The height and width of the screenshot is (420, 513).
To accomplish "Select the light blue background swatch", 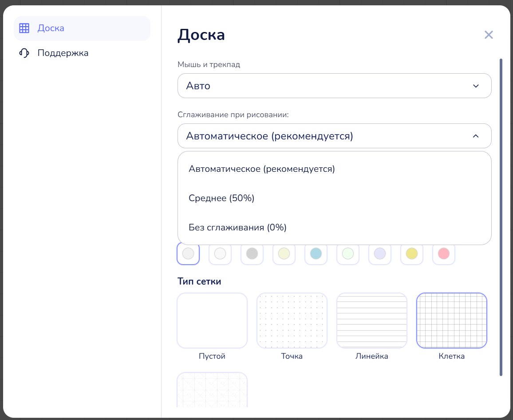I will (x=316, y=254).
